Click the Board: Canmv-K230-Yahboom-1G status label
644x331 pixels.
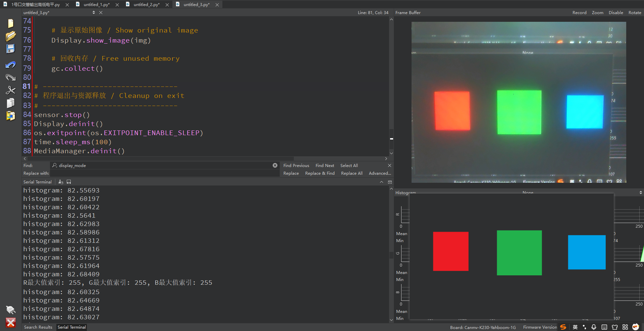[x=483, y=327]
